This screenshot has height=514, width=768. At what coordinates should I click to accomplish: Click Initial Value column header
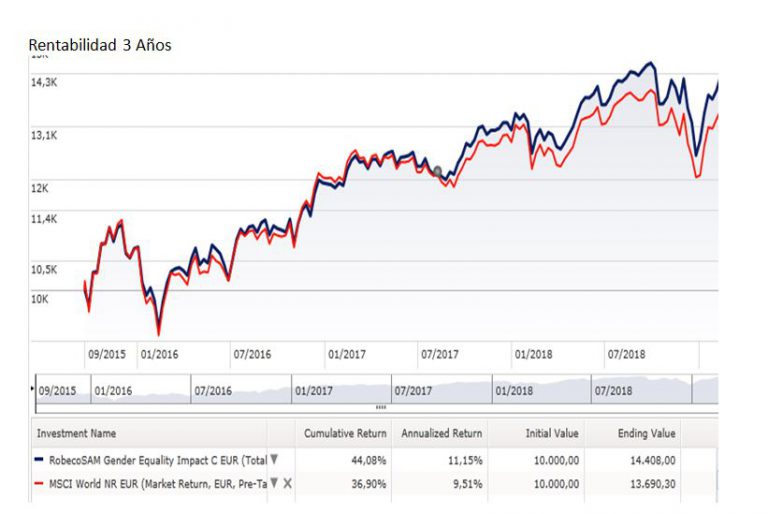coord(550,434)
